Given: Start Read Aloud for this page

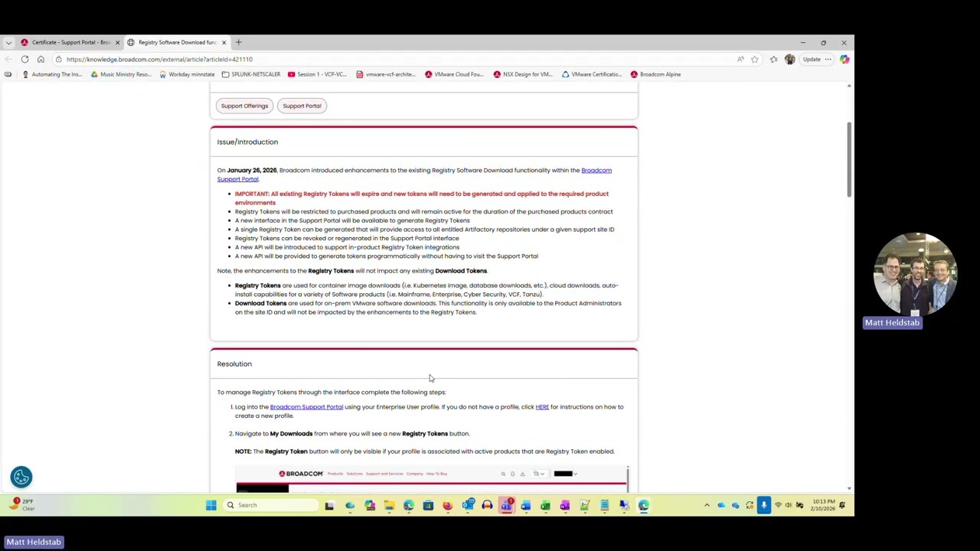Looking at the screenshot, I should pos(740,59).
